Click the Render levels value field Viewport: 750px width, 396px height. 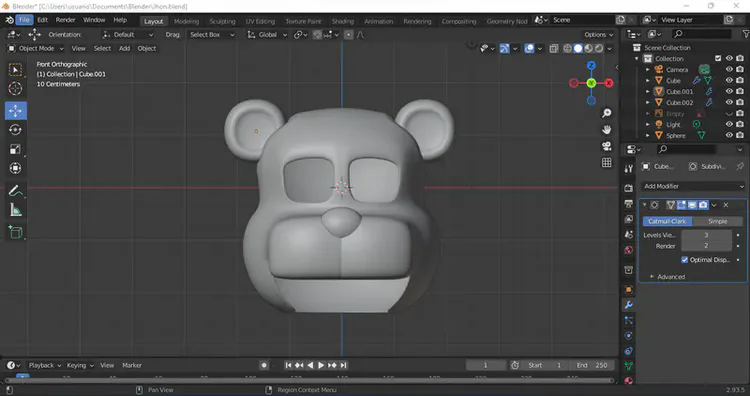(706, 246)
